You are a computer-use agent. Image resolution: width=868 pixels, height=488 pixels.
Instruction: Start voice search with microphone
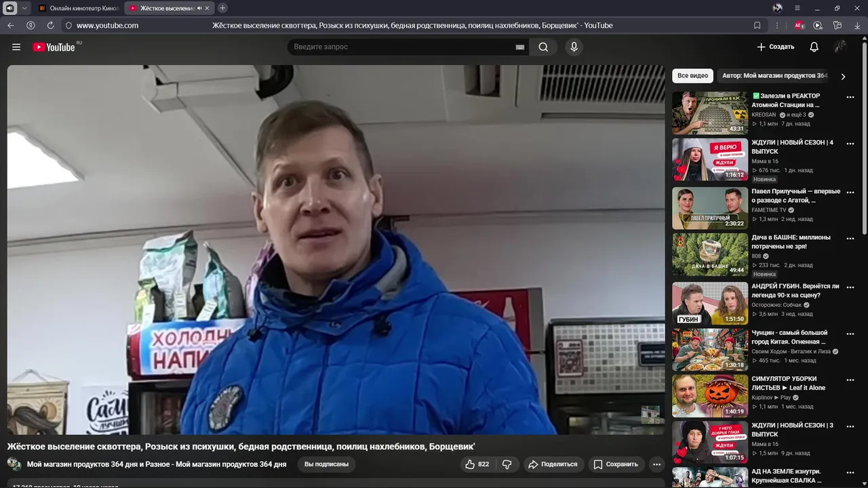(x=574, y=47)
